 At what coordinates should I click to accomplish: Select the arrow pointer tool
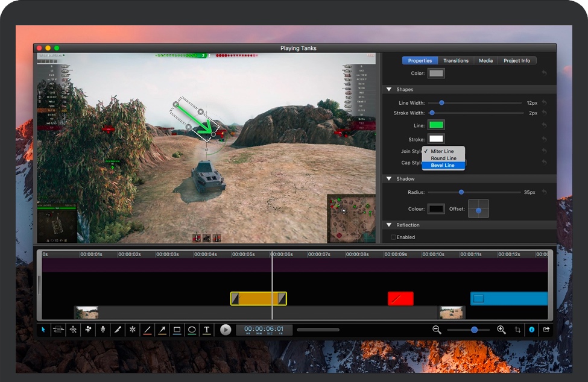(x=43, y=330)
